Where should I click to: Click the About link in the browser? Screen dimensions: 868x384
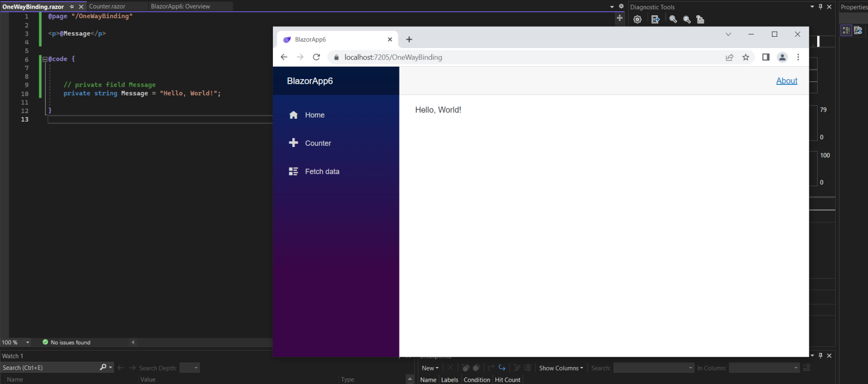coord(786,80)
